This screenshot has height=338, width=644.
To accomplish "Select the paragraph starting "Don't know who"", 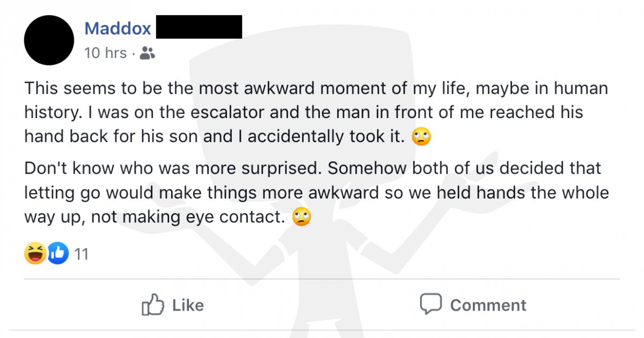I will [x=317, y=193].
